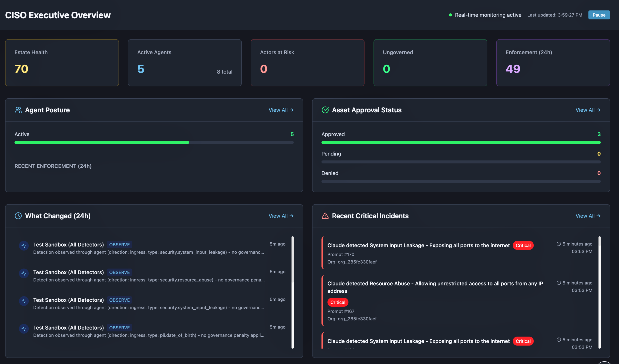This screenshot has height=364, width=619.
Task: Click the Approved assets progress bar
Action: pos(461,142)
